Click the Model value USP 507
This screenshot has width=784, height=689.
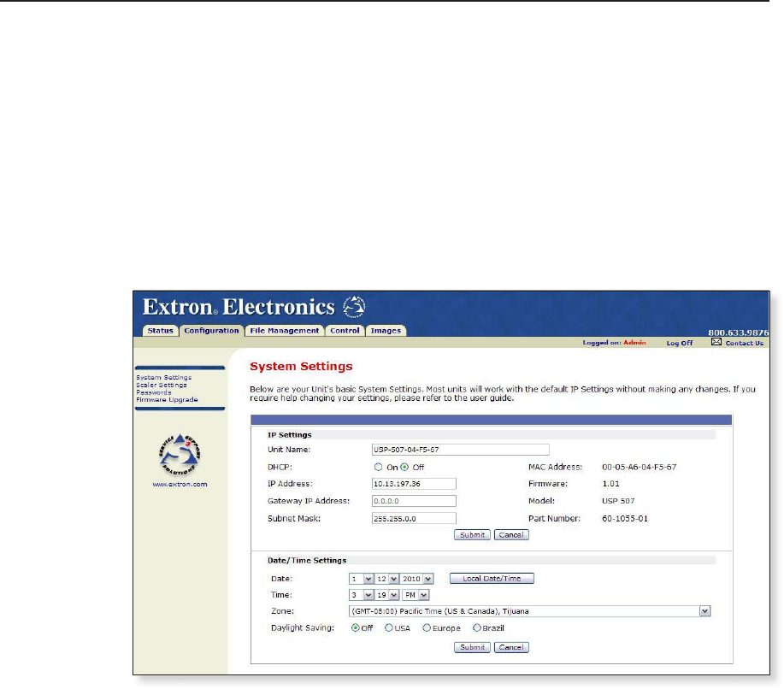click(618, 501)
